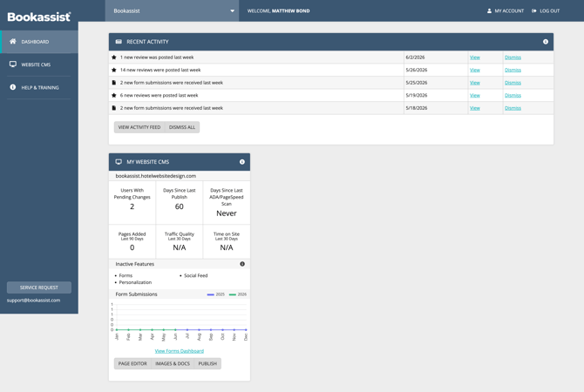Click the Service Request button
Screen dimensions: 584x392
click(39, 287)
